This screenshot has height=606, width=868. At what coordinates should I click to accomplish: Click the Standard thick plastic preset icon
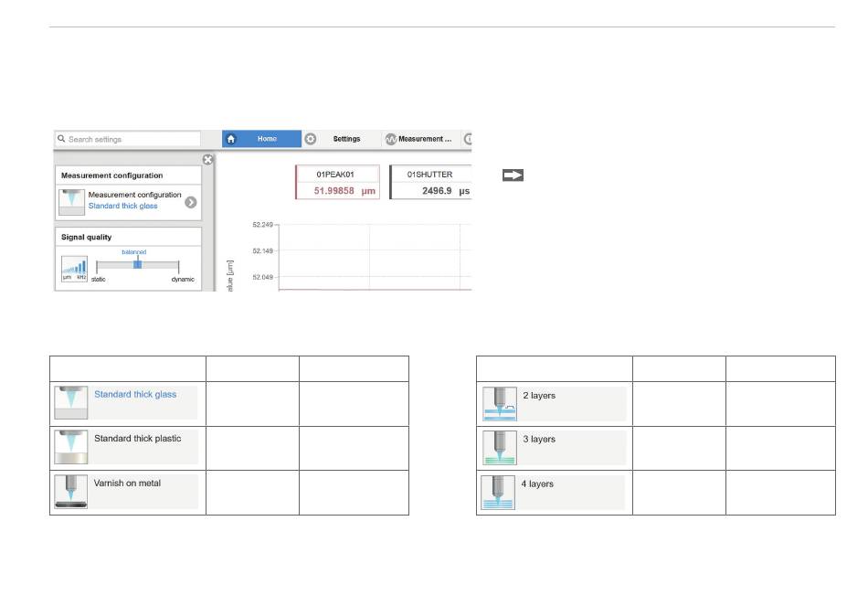coord(72,448)
